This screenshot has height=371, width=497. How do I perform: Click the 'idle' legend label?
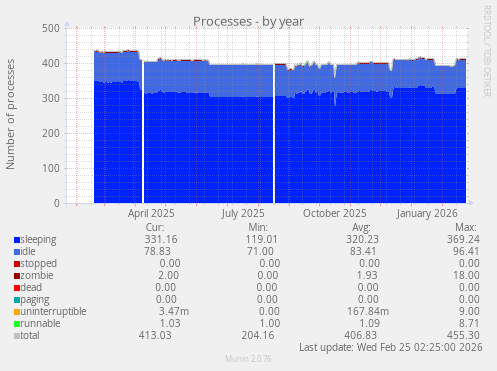(28, 251)
